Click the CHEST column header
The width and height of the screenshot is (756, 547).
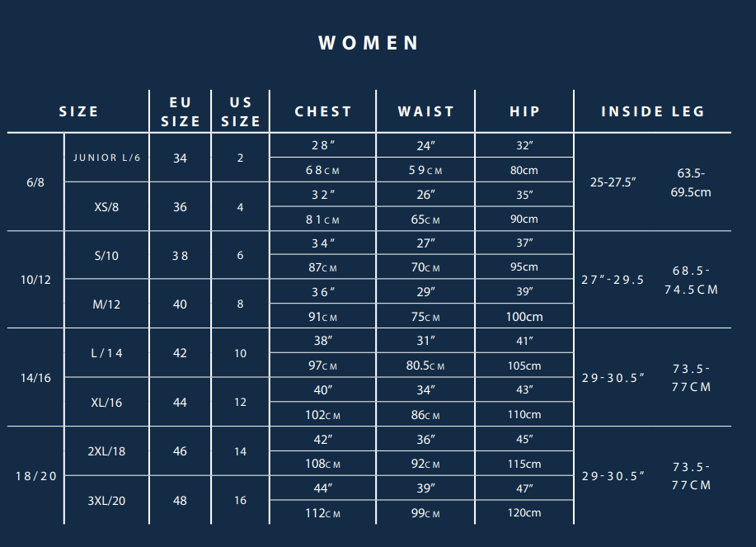point(323,112)
